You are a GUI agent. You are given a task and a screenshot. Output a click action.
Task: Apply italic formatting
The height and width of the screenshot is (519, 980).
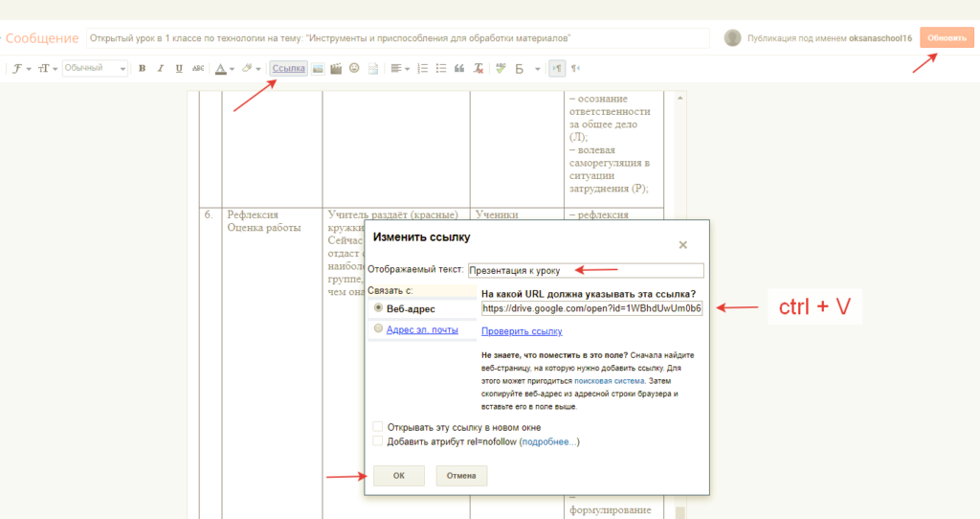click(160, 68)
